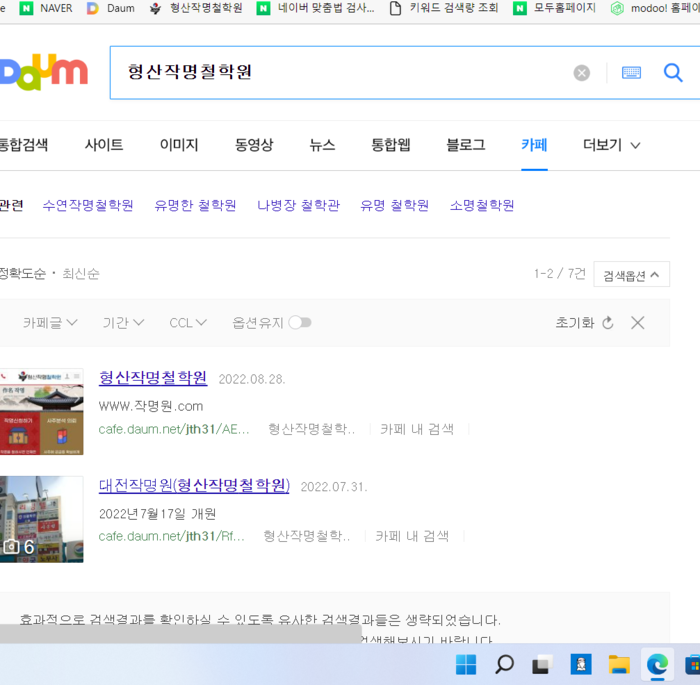Open the first result's thumbnail image

click(x=42, y=412)
